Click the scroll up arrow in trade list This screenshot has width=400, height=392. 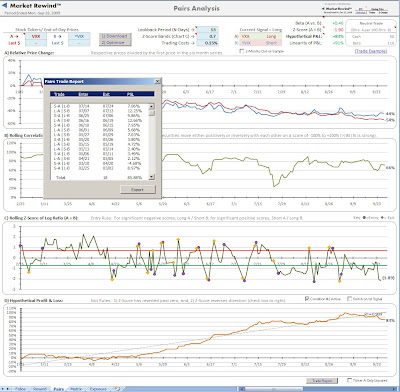[x=152, y=106]
